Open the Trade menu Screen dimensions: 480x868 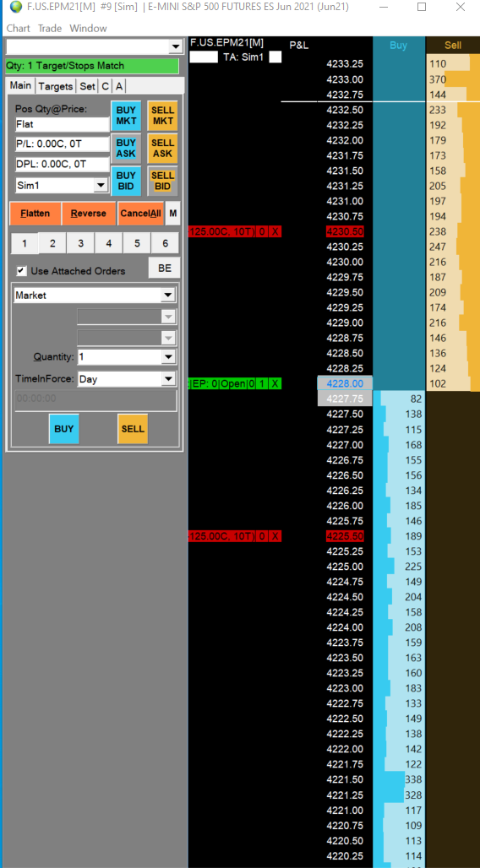click(x=50, y=28)
